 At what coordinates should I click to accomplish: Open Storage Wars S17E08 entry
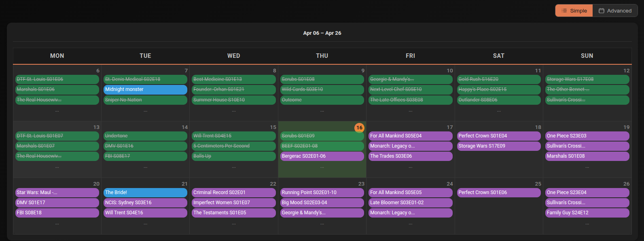pos(587,79)
